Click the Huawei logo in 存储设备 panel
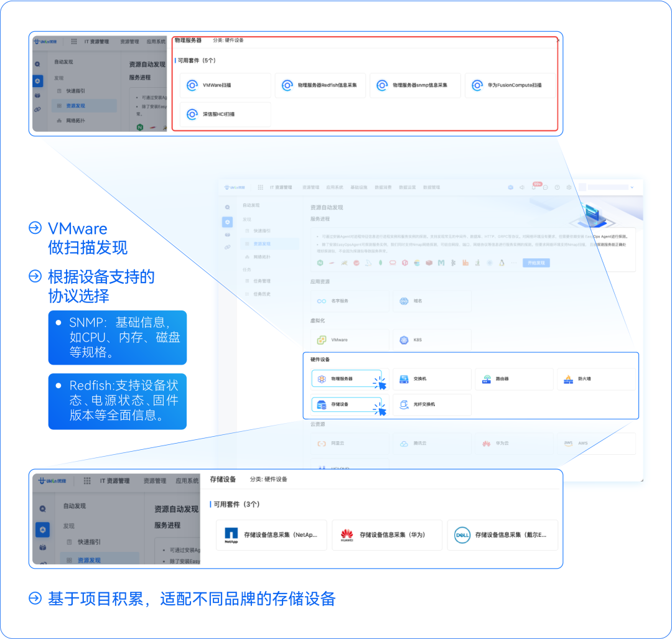The height and width of the screenshot is (639, 672). point(347,535)
